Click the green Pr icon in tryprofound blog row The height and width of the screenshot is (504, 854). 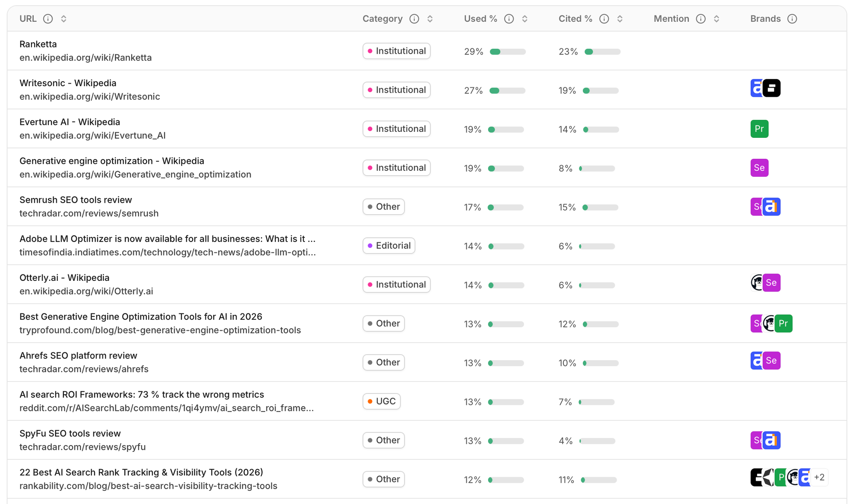(784, 323)
